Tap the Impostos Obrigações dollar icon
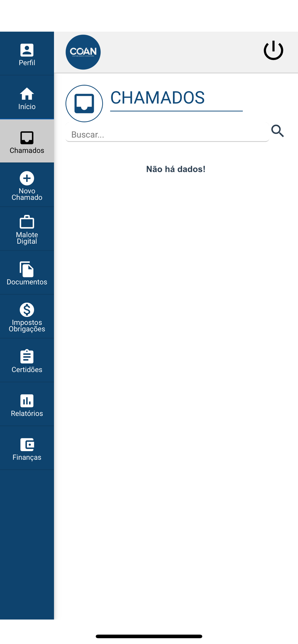298x644 pixels. (x=27, y=310)
